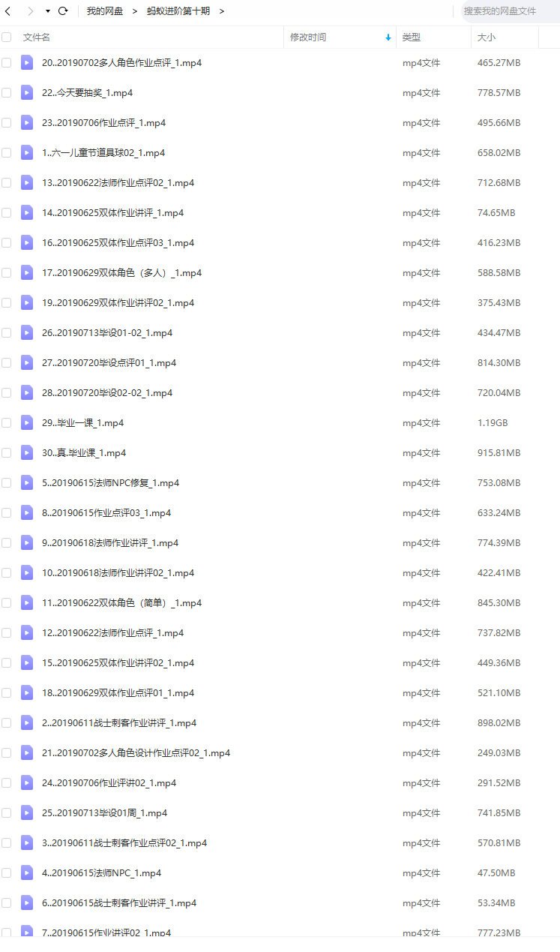Click the icon beside 1..六一儿童节道具球02_1.mp4

click(x=27, y=152)
